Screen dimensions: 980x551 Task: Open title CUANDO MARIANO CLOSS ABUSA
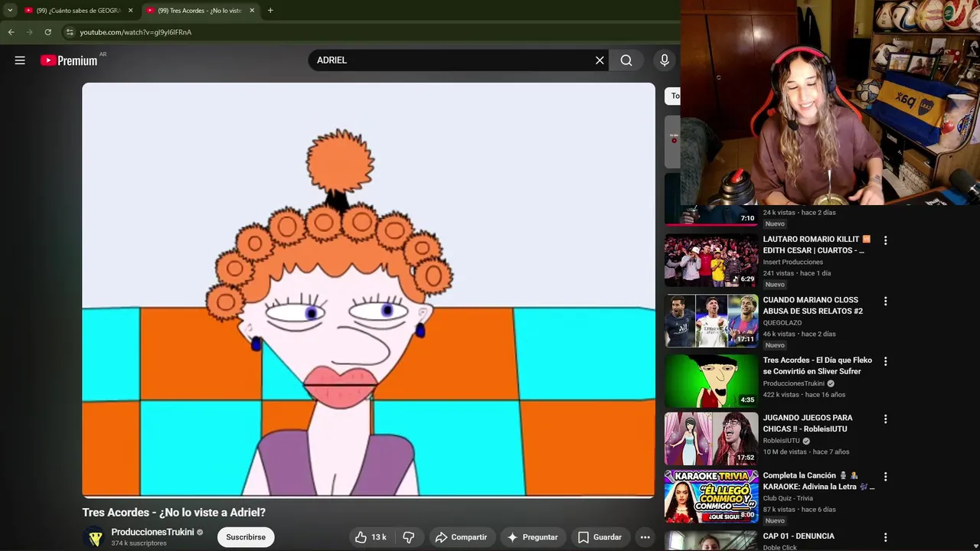[812, 305]
